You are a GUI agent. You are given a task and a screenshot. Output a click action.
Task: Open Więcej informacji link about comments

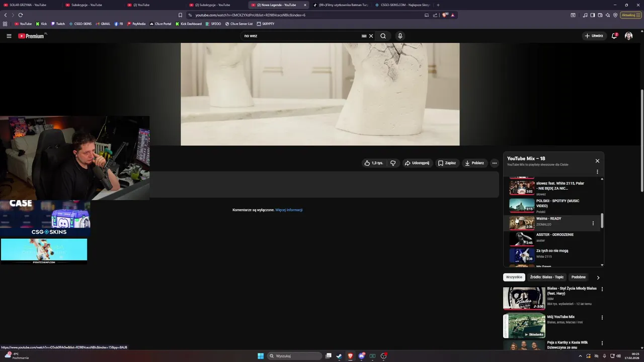[x=289, y=210]
